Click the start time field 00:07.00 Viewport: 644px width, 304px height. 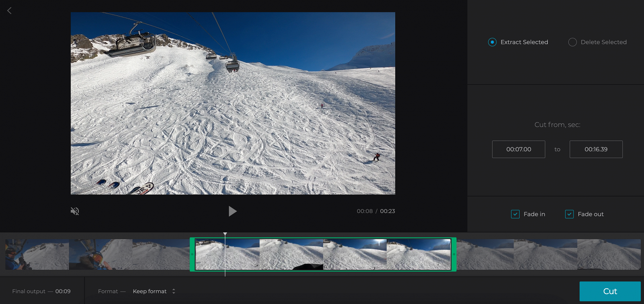(518, 149)
